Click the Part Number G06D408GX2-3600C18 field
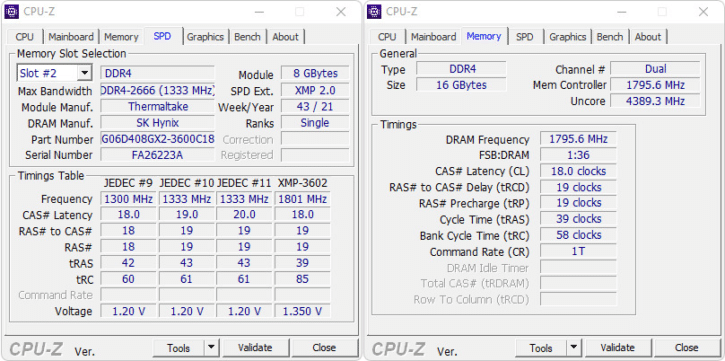Image resolution: width=725 pixels, height=361 pixels. coord(158,139)
